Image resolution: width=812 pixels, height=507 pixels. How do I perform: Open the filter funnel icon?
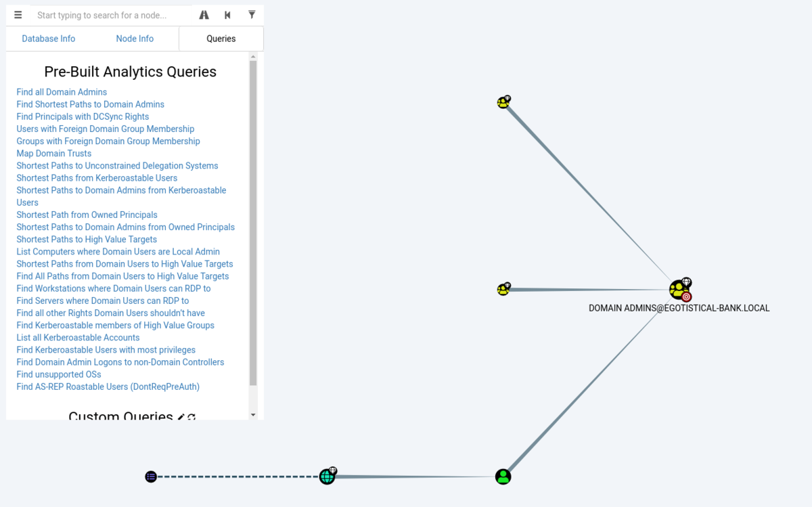tap(252, 14)
